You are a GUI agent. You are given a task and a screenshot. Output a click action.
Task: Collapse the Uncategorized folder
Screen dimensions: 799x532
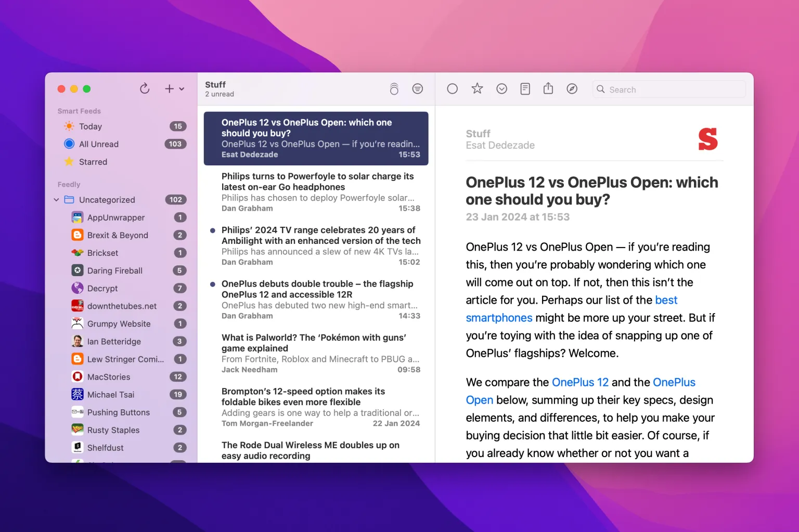pyautogui.click(x=56, y=199)
